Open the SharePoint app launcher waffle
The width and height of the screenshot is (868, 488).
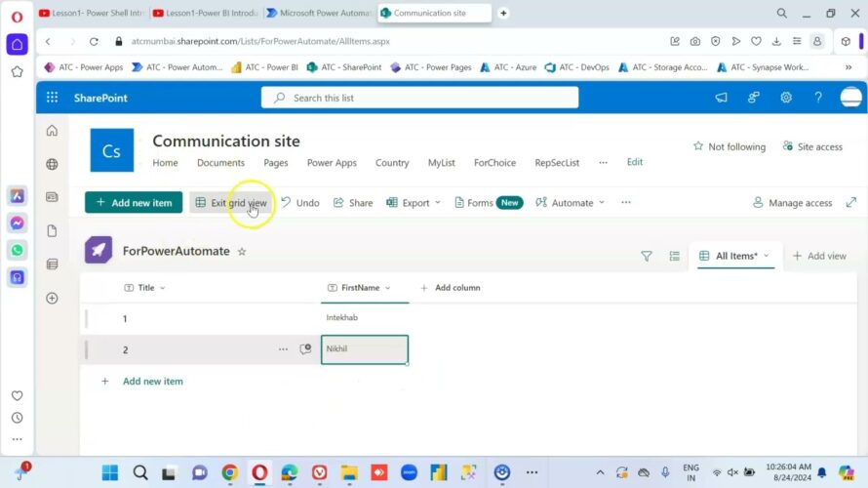coord(52,98)
